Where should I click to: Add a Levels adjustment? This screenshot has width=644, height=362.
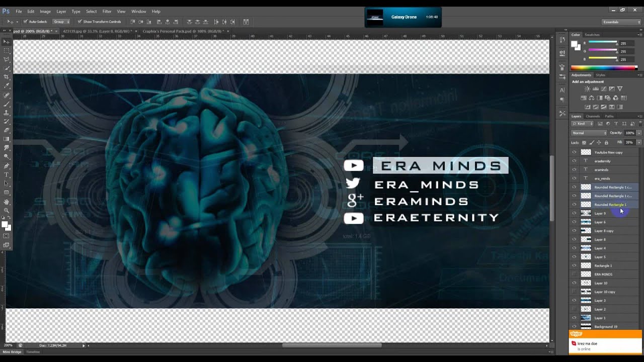click(595, 89)
